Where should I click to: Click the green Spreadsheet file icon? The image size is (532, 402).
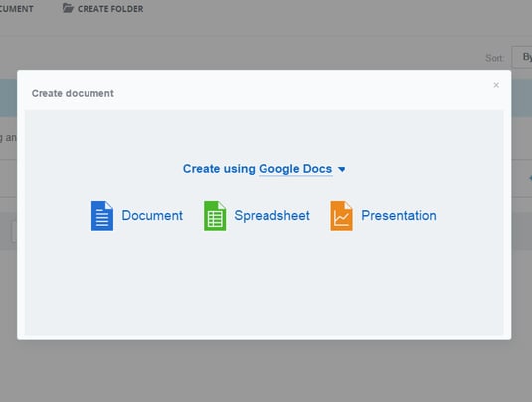tap(215, 216)
